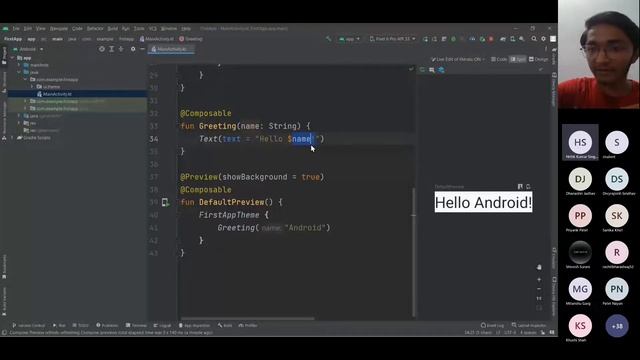
Task: Hide the Project panel with minus icon
Action: tap(142, 49)
